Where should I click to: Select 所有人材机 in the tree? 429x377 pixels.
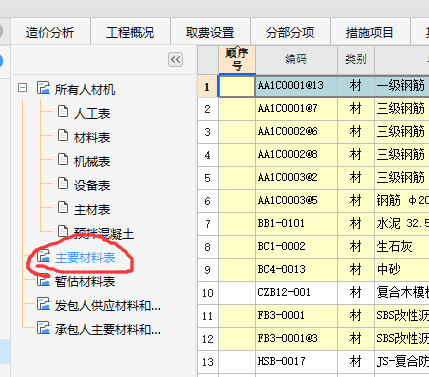point(85,89)
